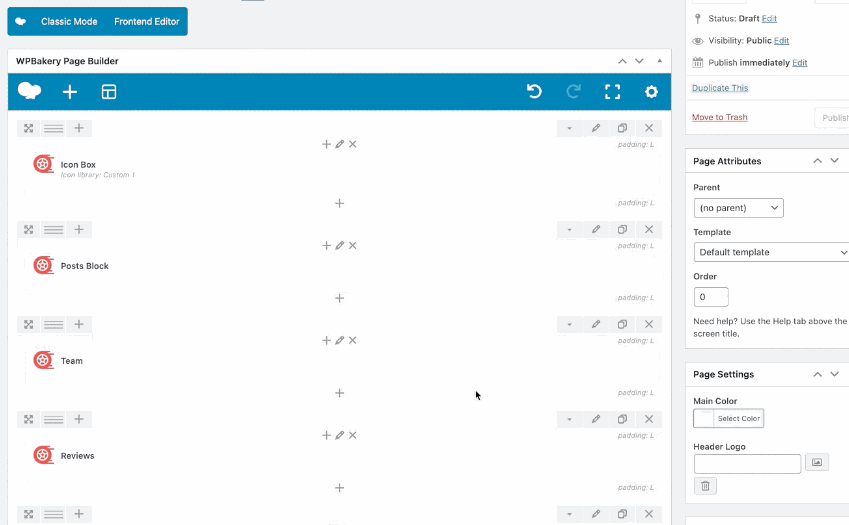Move WPBakery Page Builder panel down

639,61
